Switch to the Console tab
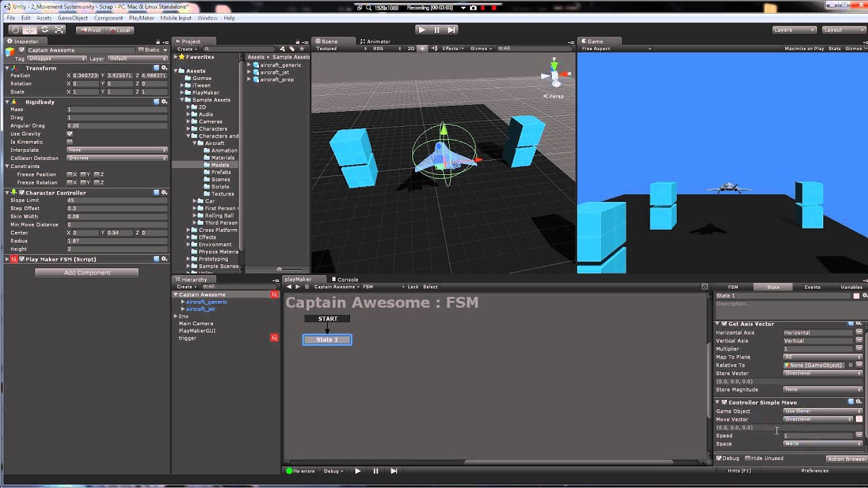 pos(345,279)
